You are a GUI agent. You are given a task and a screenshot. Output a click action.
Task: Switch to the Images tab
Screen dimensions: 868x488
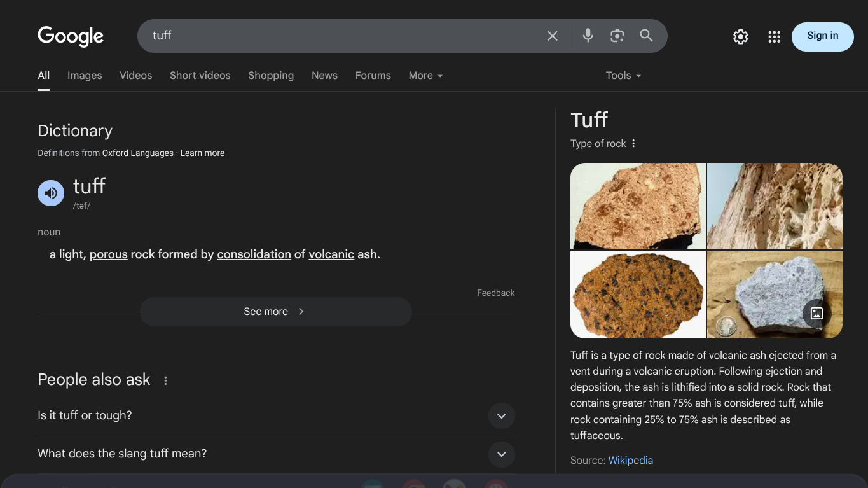tap(85, 76)
